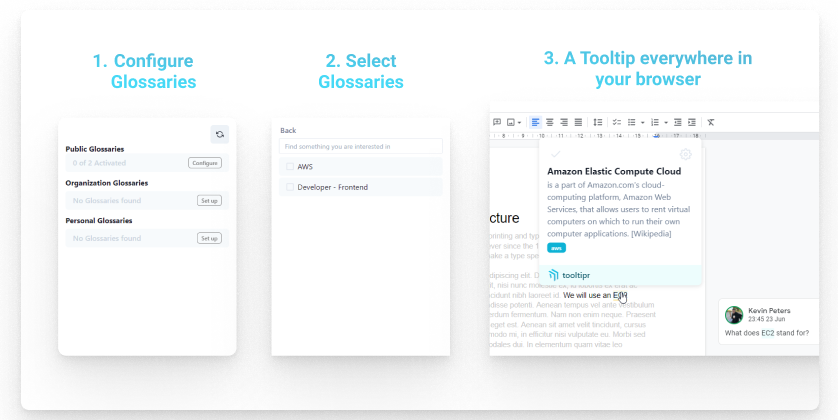The width and height of the screenshot is (838, 420).
Task: Click the 'Amazon Elastic Compute Cloud' title
Action: pyautogui.click(x=614, y=172)
